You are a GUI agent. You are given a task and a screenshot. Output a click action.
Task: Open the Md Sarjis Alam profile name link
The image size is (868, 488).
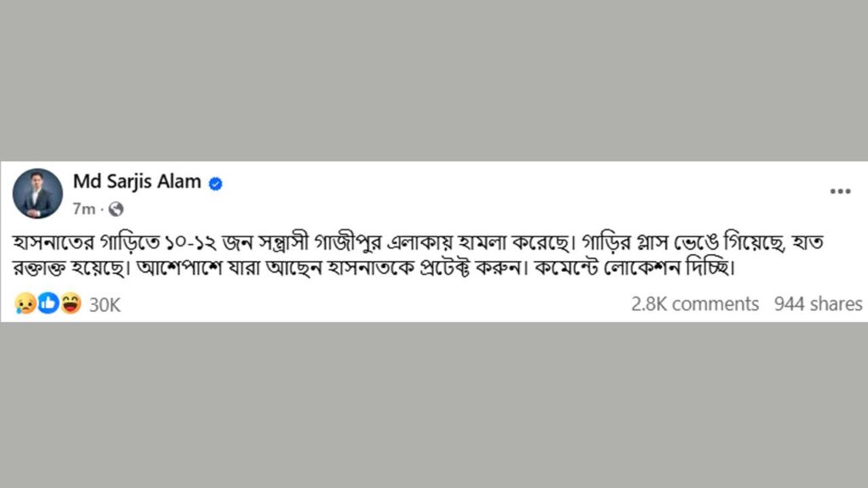[136, 181]
